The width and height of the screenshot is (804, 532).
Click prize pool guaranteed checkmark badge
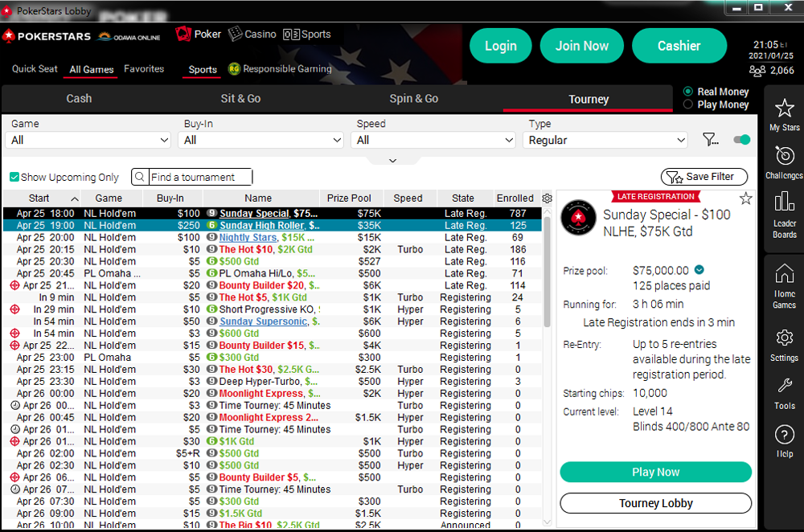[699, 269]
